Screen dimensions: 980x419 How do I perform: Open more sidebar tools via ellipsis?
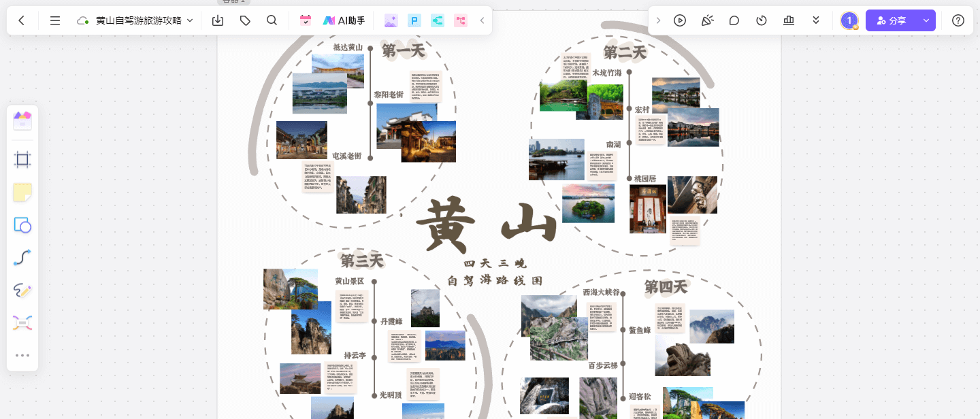click(x=22, y=355)
